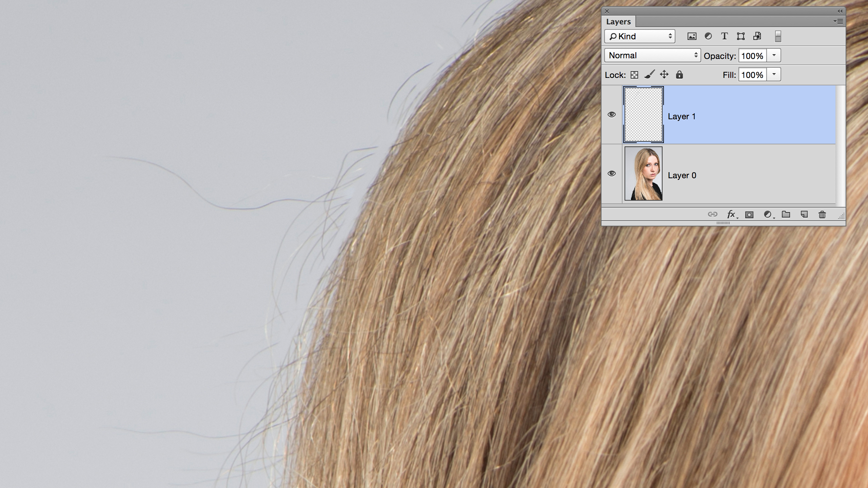Create a new group folder
This screenshot has height=488, width=868.
pos(786,214)
